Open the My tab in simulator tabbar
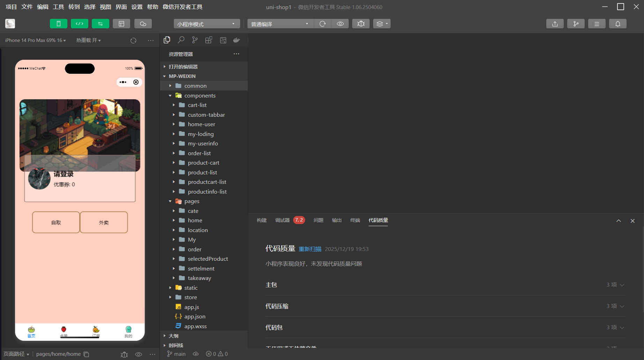 coord(128,332)
